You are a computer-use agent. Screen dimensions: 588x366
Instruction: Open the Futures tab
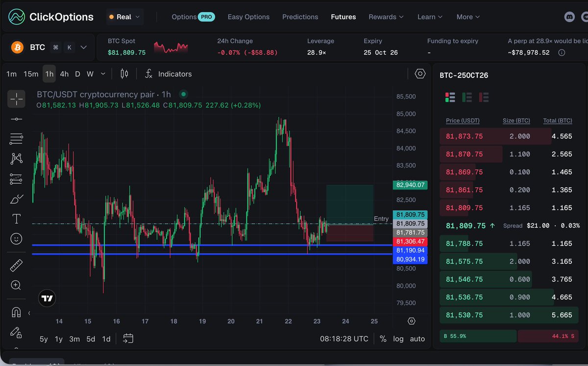coord(343,17)
